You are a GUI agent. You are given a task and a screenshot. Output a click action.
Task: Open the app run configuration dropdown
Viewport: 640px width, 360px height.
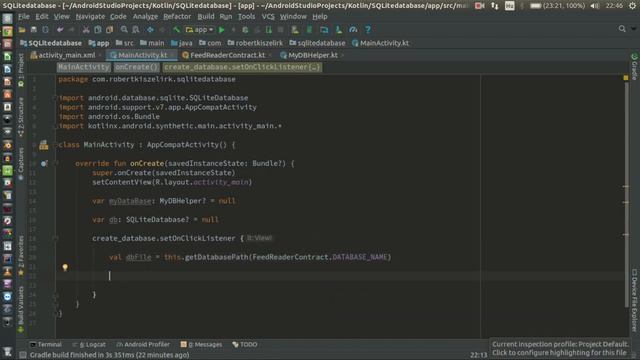click(200, 30)
